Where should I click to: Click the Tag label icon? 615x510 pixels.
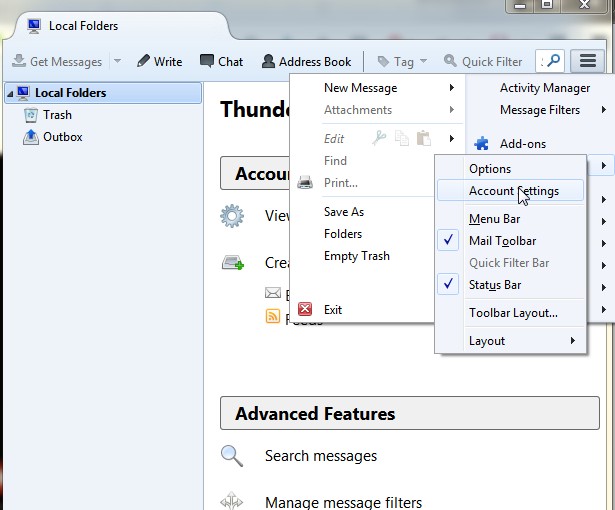(383, 61)
